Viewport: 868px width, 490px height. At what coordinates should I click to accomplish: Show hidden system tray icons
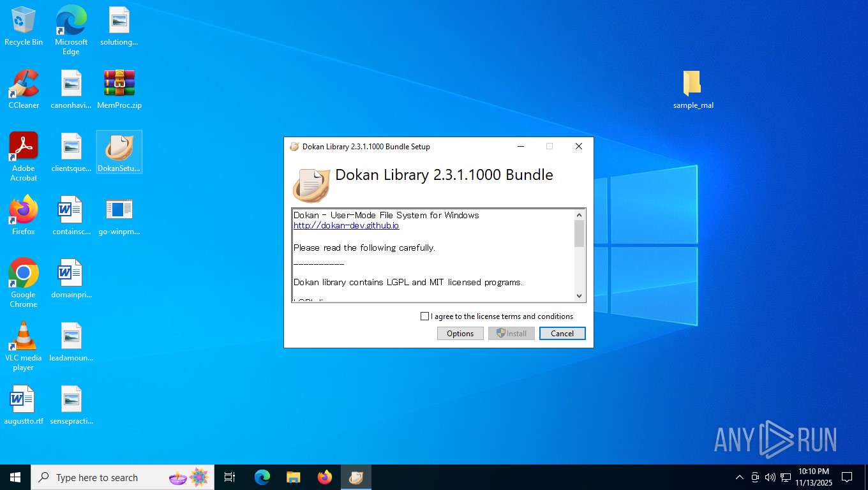tap(740, 477)
